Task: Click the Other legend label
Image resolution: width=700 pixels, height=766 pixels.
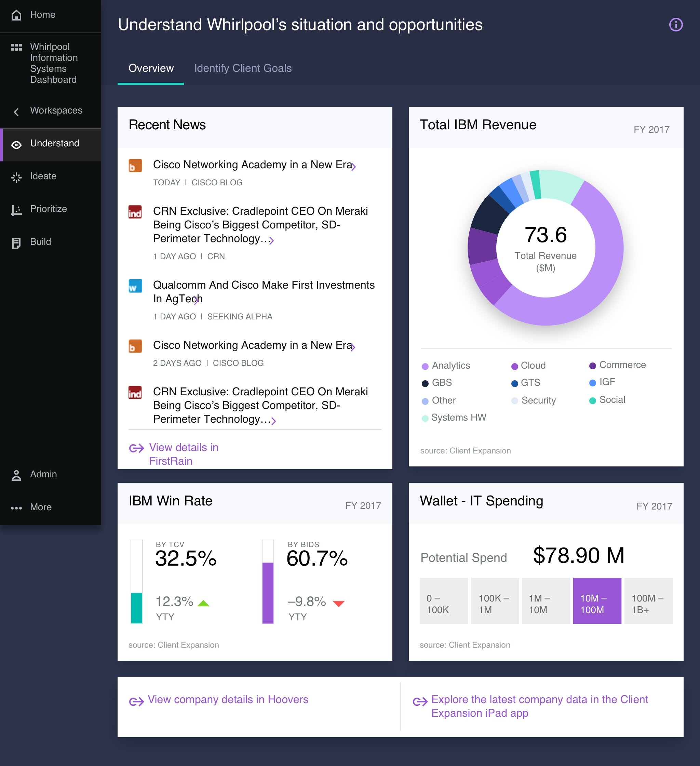Action: pyautogui.click(x=444, y=400)
